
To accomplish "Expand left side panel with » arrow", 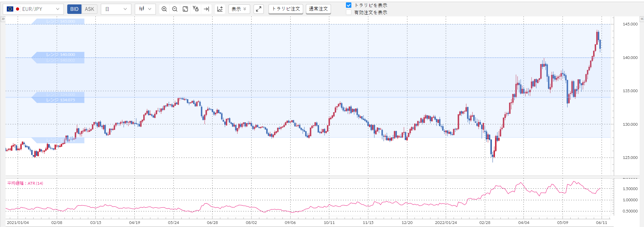I will point(3,19).
